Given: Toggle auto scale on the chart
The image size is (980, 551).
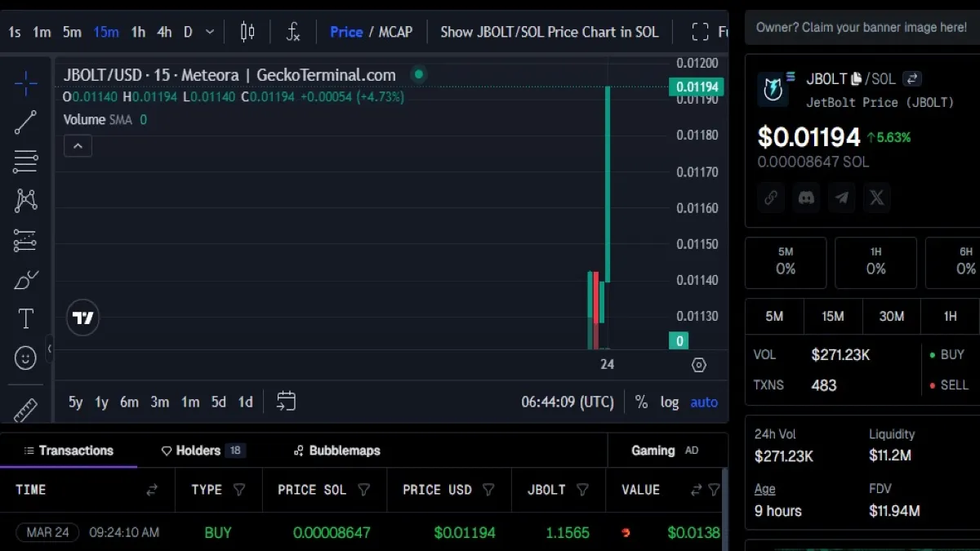Looking at the screenshot, I should pos(704,402).
